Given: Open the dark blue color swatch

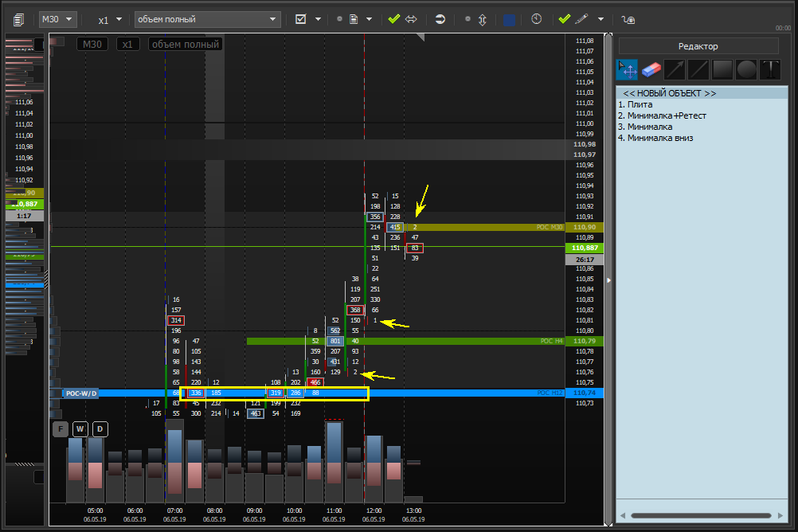Looking at the screenshot, I should (509, 19).
